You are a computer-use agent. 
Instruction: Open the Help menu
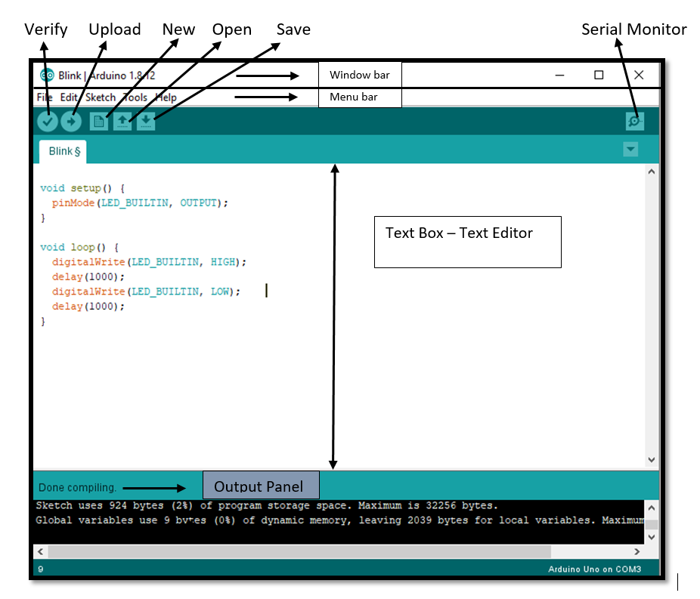166,97
